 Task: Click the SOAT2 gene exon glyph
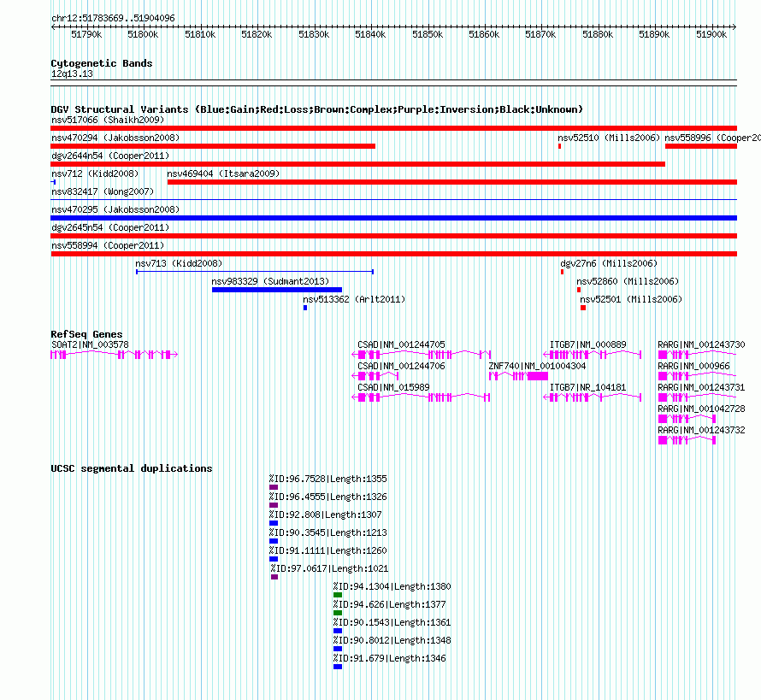114,355
